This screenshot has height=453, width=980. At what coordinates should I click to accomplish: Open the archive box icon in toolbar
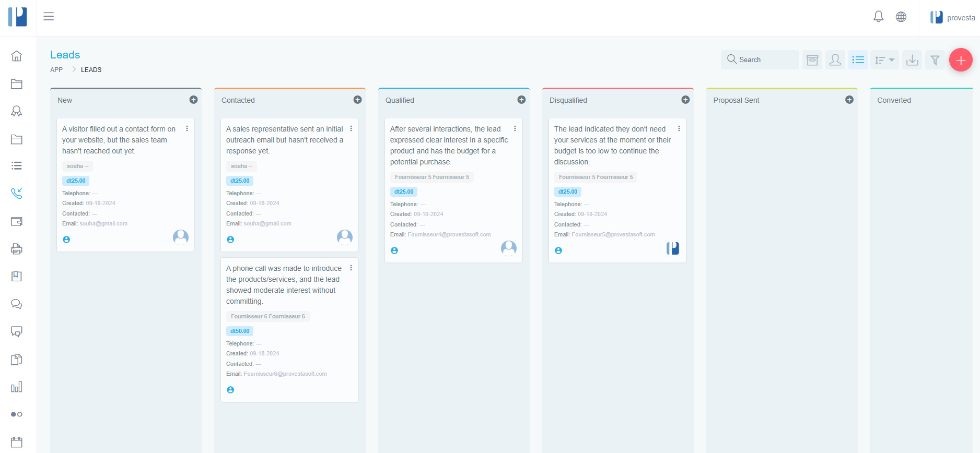(812, 60)
